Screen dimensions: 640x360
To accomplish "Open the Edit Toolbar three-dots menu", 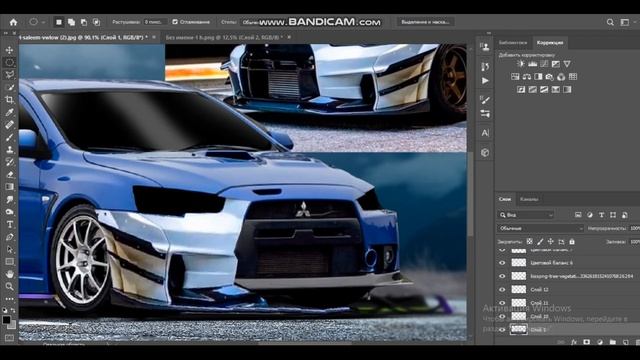I will click(x=9, y=299).
